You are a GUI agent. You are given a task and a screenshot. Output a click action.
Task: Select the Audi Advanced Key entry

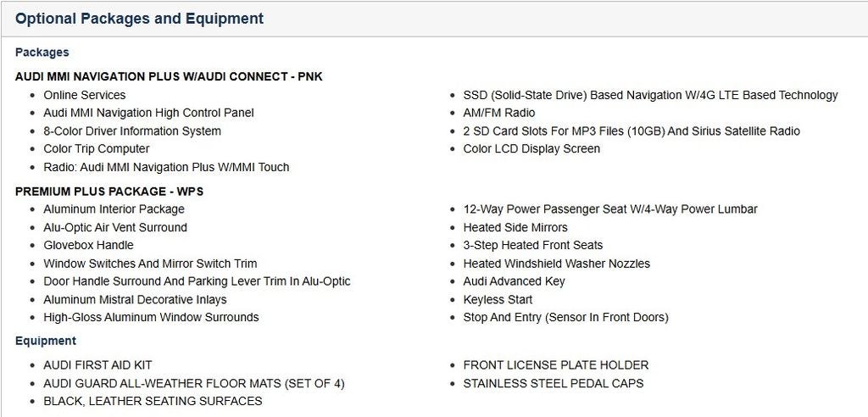(514, 281)
